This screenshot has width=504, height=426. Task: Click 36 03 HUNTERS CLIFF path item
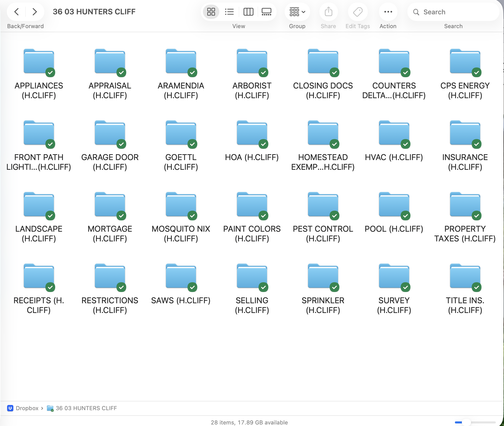86,408
